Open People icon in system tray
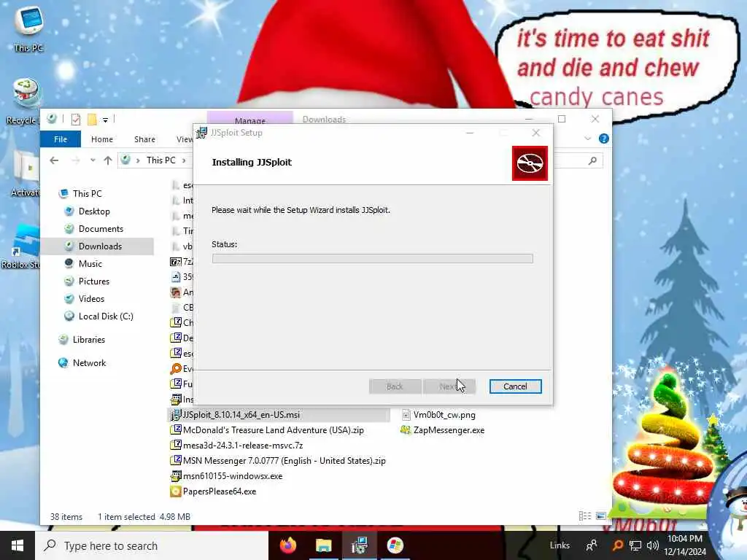 [x=592, y=545]
